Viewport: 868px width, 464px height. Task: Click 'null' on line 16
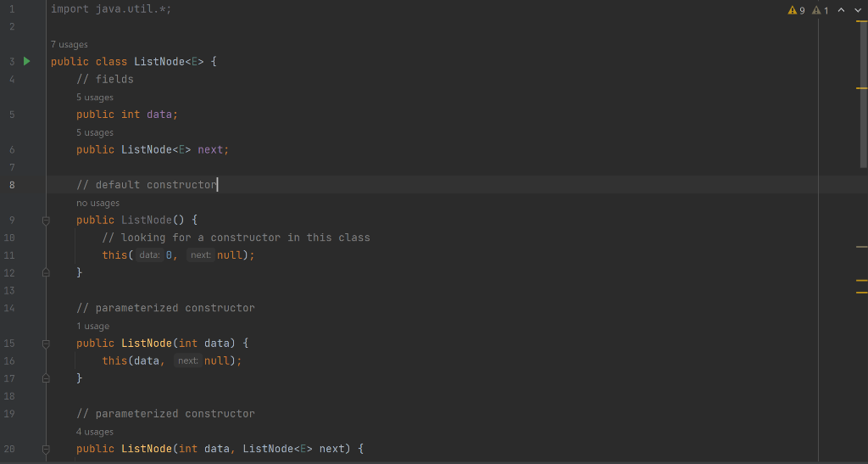pos(217,361)
